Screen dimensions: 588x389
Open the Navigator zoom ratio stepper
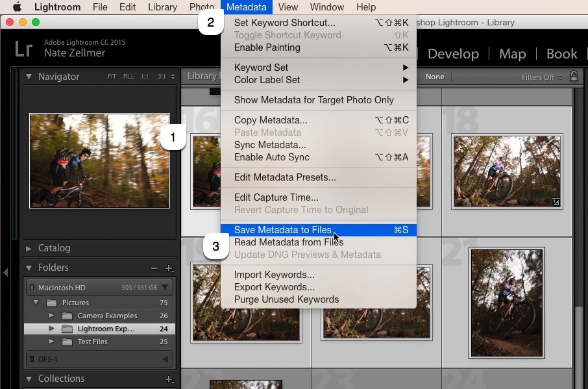[x=173, y=77]
